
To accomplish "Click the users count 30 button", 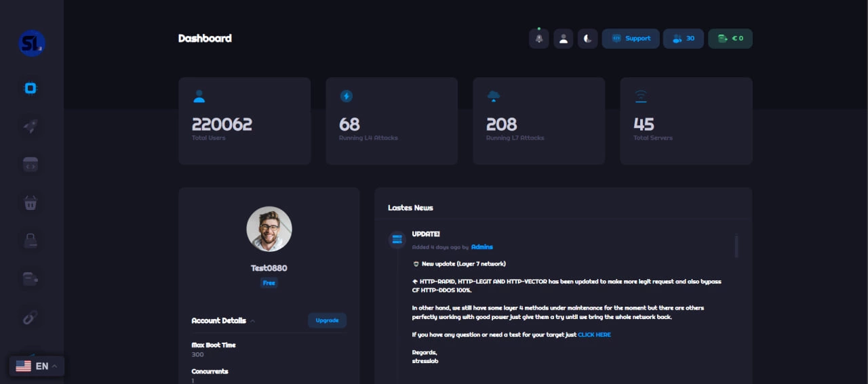I will pyautogui.click(x=684, y=39).
